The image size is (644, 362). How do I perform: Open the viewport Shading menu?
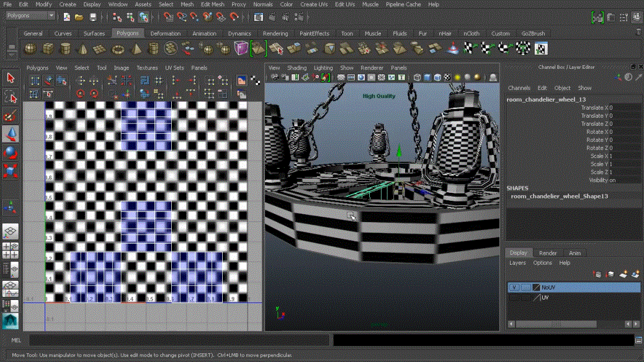[297, 68]
